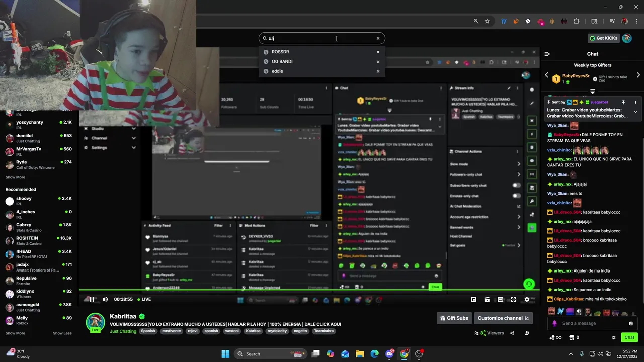Clear the search field text
644x362 pixels.
378,38
